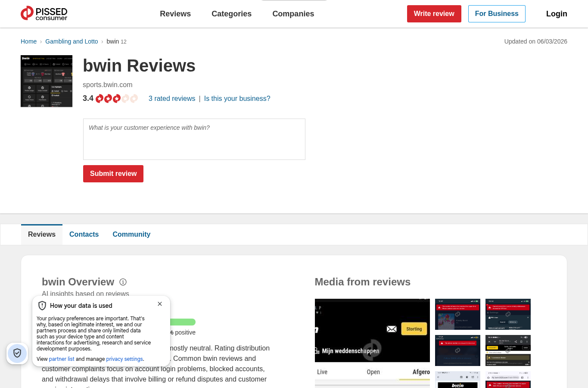Click 'Updated on 06/03/2026' text

coord(536,41)
